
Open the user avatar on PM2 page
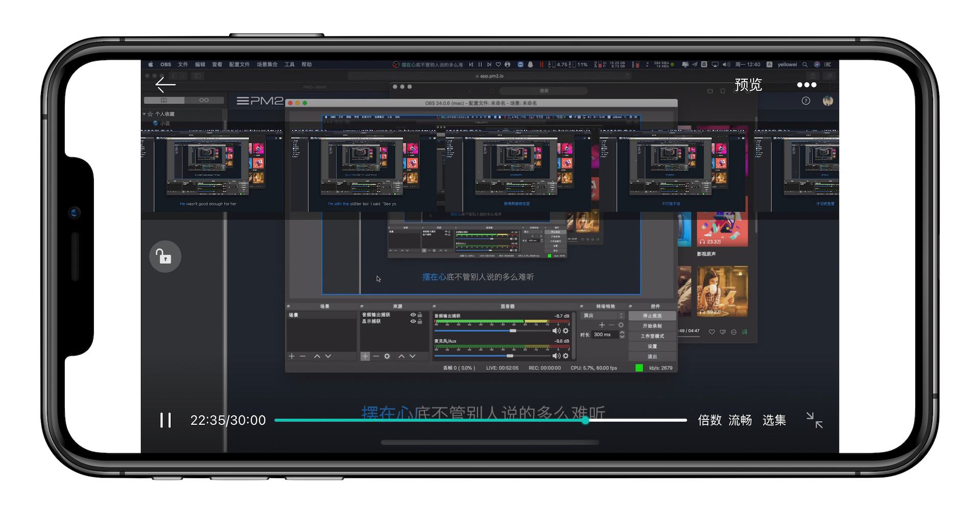(x=828, y=101)
